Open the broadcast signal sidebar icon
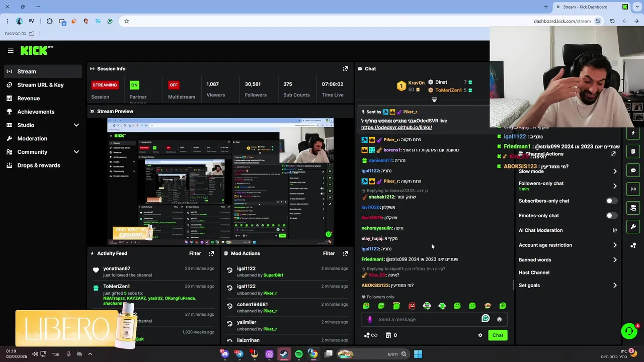Viewport: 644px width, 362px height. pos(633,189)
